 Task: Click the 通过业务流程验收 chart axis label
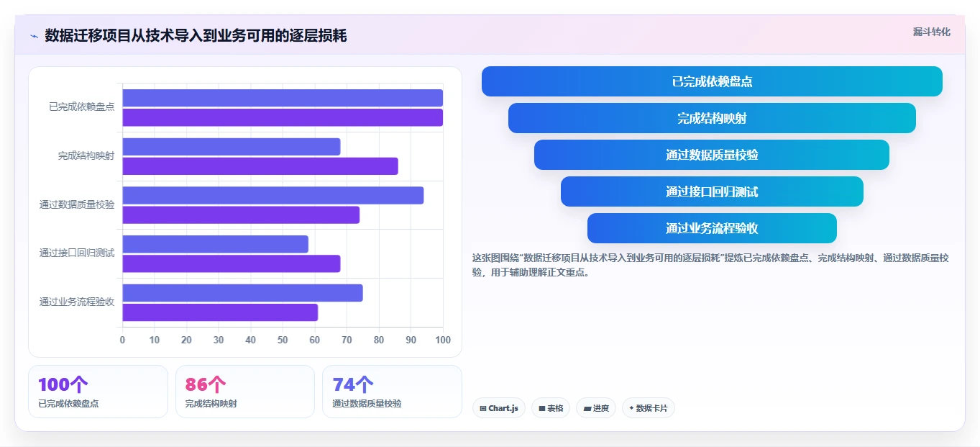click(77, 302)
